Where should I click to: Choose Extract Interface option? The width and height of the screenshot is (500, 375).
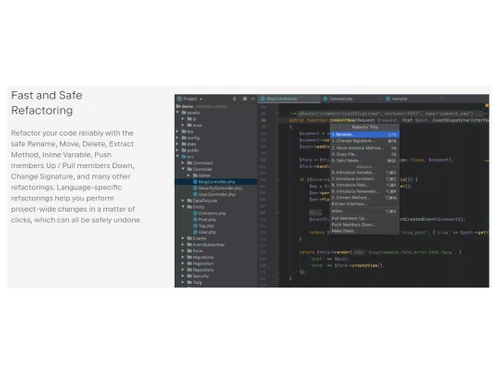pyautogui.click(x=365, y=204)
